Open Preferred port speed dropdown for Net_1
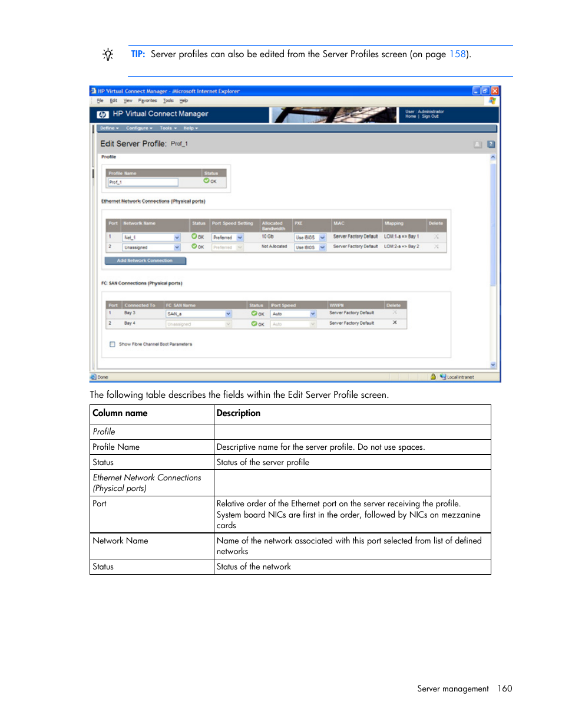Viewport: 562px width, 728px height. pyautogui.click(x=240, y=238)
